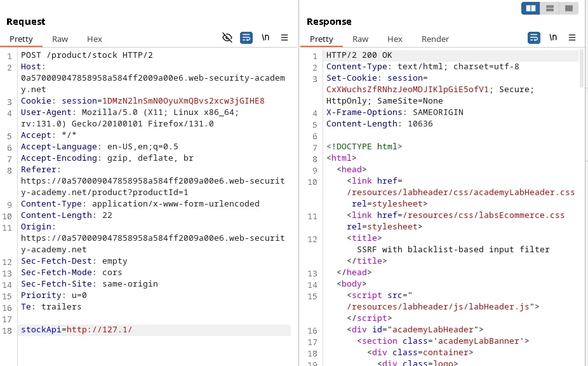Click the Content-Length: 10636 response header
Viewport: 588px width, 366px height.
click(x=379, y=124)
